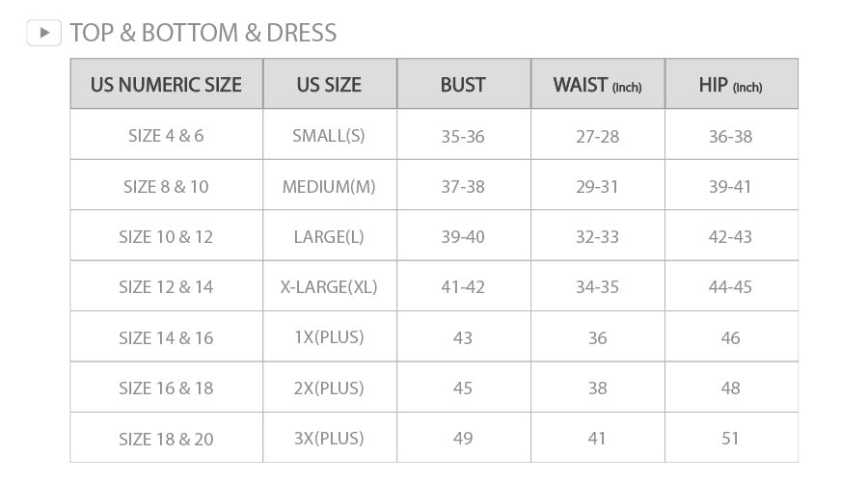The width and height of the screenshot is (868, 482).
Task: Click the WAIST (inch) column header
Action: 597,85
